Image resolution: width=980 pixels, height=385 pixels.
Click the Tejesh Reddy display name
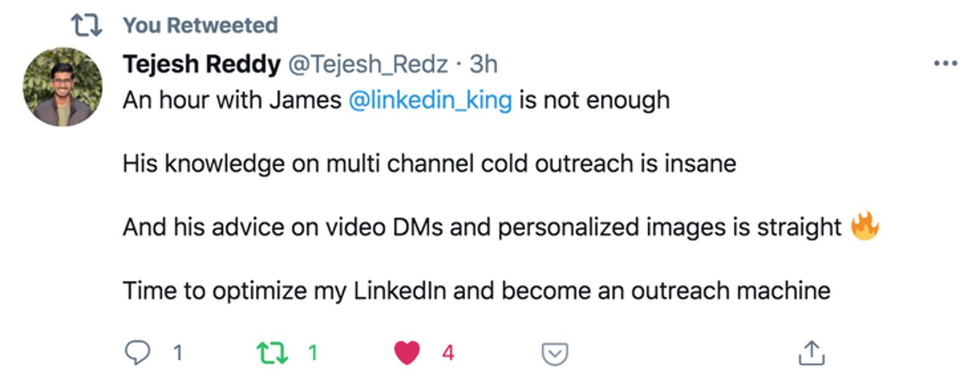coord(202,64)
